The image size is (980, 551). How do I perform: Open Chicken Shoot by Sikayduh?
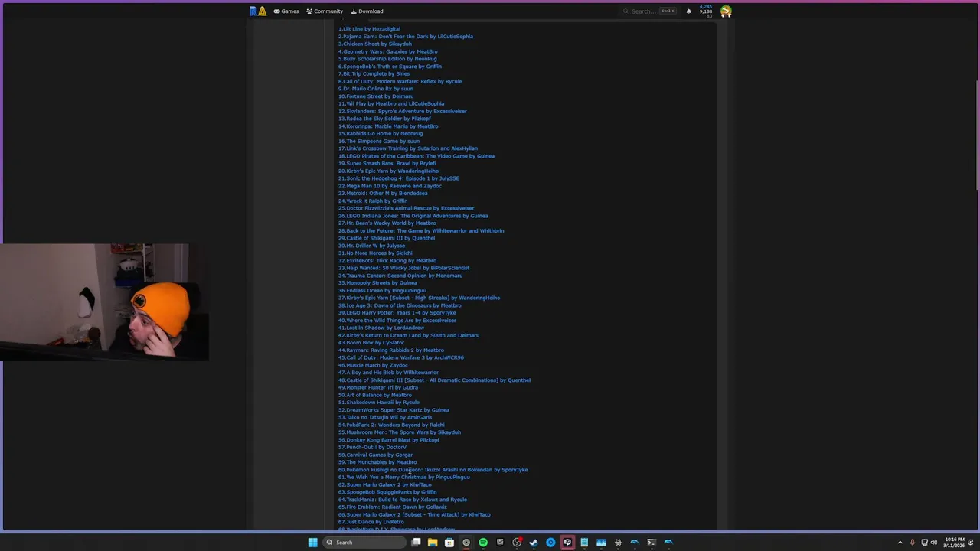pyautogui.click(x=375, y=44)
